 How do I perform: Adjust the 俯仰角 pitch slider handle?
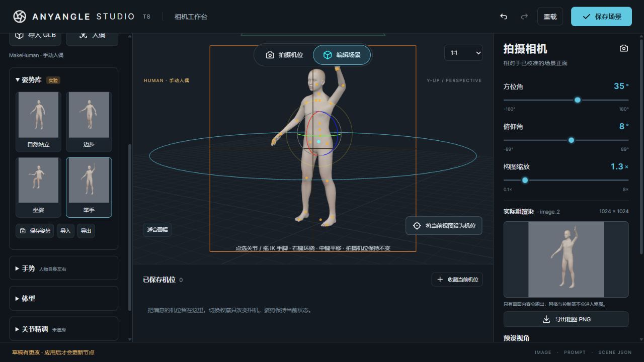tap(571, 140)
